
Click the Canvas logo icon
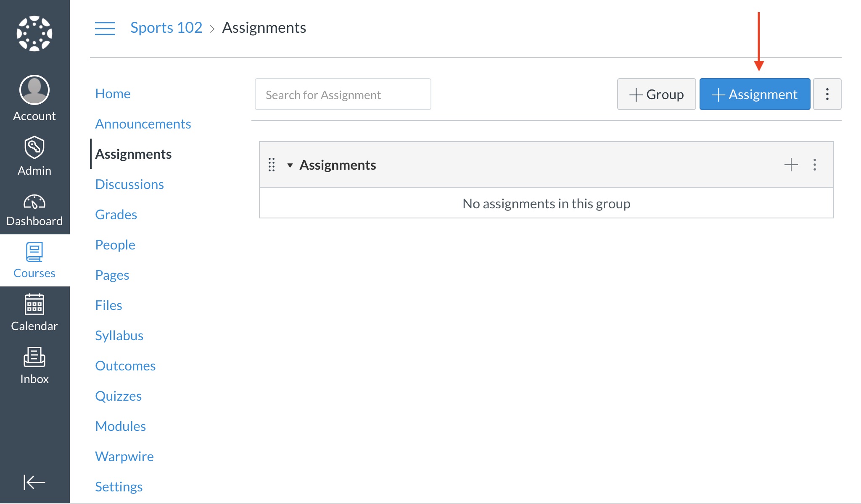(34, 34)
